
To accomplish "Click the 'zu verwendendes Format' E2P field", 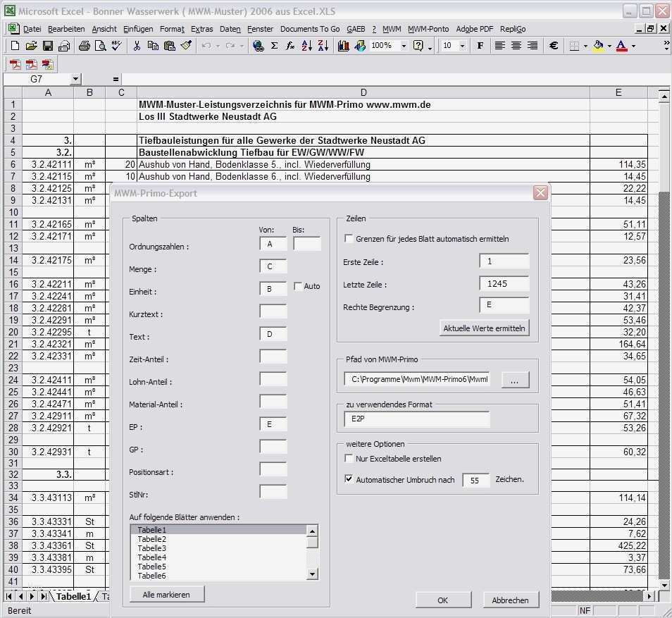I will point(416,419).
